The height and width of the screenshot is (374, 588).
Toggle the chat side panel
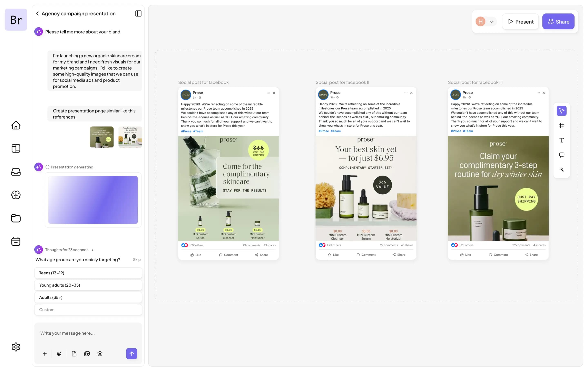point(138,13)
